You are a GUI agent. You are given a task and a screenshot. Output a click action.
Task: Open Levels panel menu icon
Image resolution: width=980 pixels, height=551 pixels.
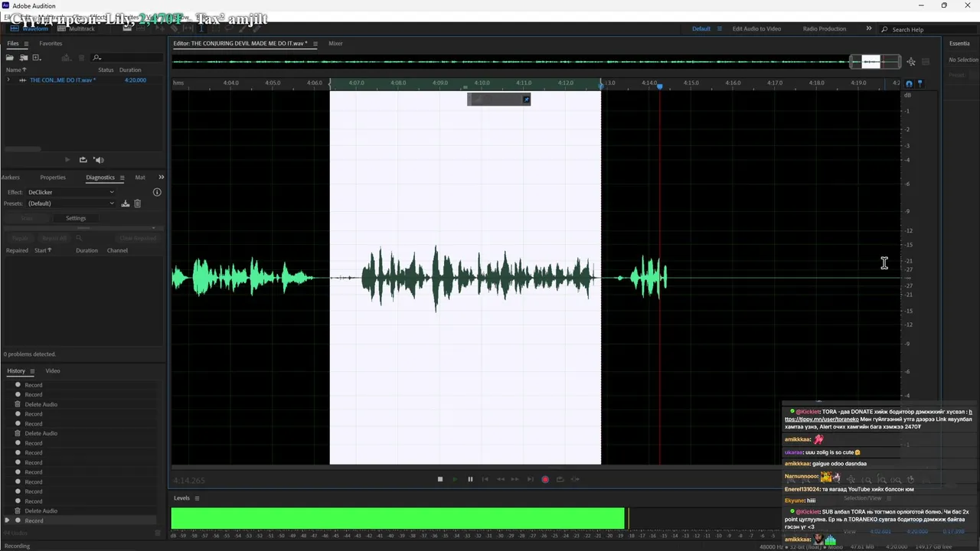[197, 498]
